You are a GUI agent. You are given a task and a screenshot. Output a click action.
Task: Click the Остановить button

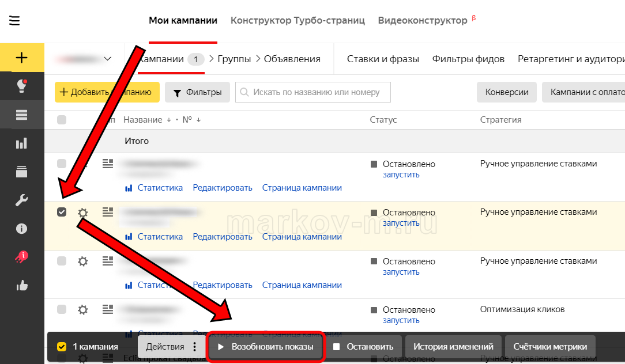(363, 347)
